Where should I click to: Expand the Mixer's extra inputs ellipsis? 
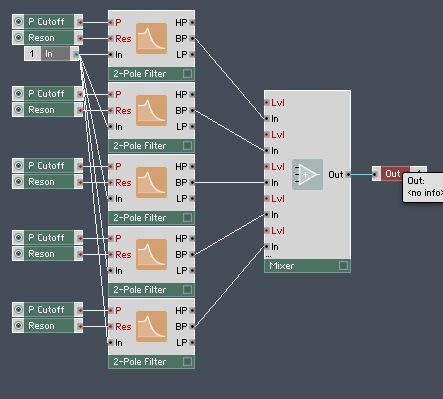268,256
